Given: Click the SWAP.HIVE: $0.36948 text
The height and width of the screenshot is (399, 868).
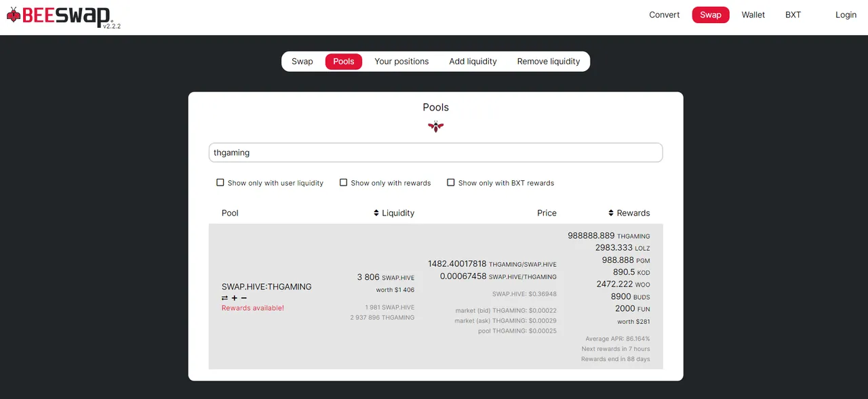Looking at the screenshot, I should pyautogui.click(x=524, y=294).
